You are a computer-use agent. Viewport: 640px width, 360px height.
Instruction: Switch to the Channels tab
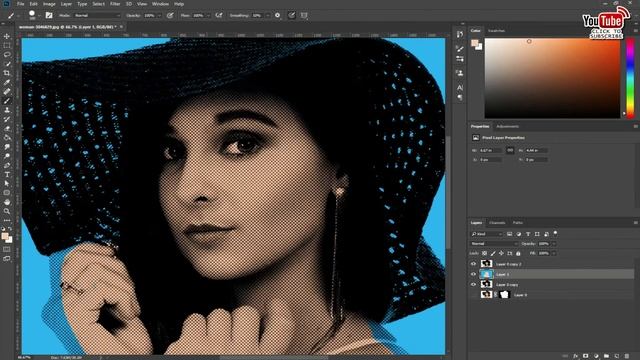(x=497, y=223)
